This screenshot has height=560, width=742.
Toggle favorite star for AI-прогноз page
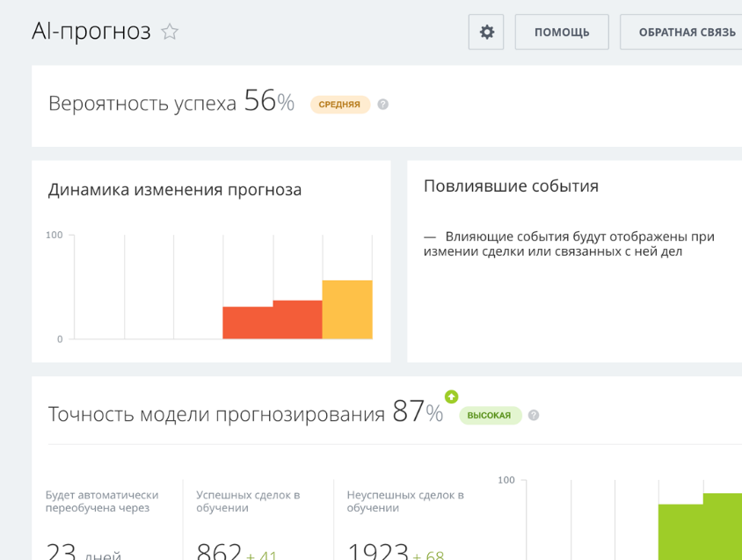coord(169,30)
